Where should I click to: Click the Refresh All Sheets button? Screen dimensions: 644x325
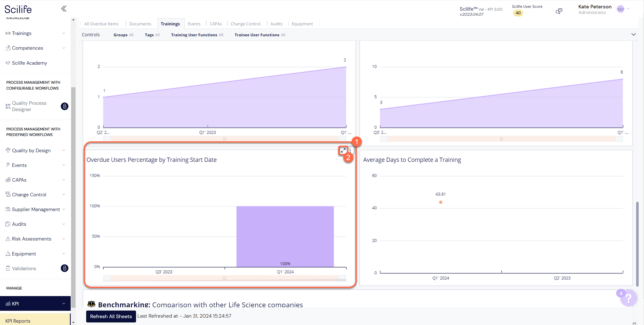click(111, 316)
